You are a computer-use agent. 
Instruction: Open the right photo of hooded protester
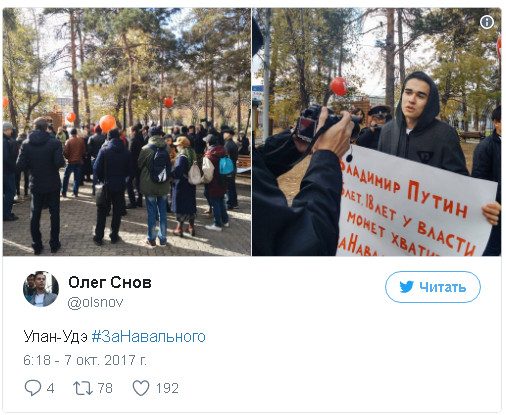tap(376, 132)
